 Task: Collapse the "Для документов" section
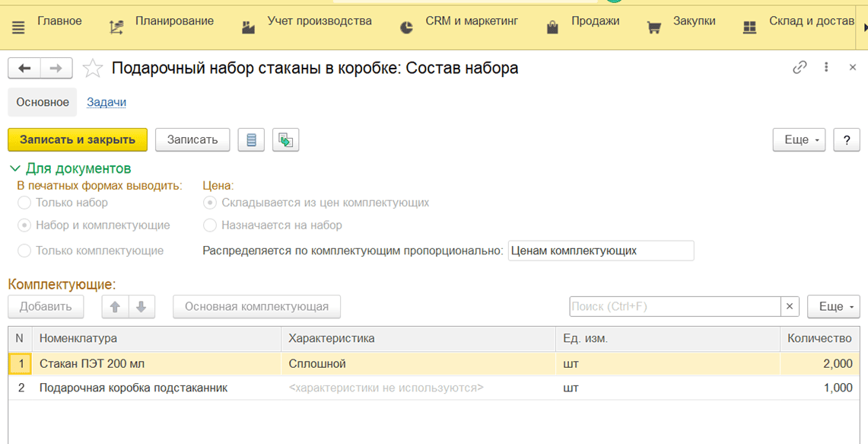click(15, 168)
